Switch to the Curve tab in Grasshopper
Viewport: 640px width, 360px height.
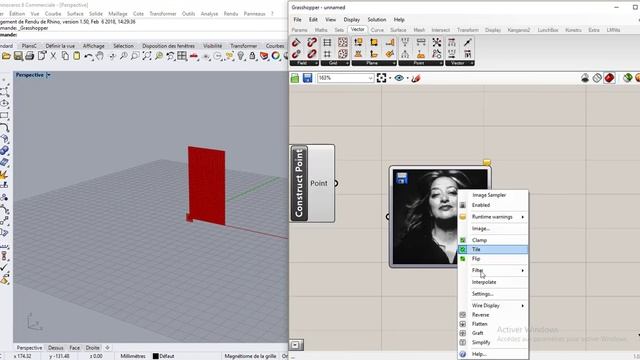(x=377, y=30)
